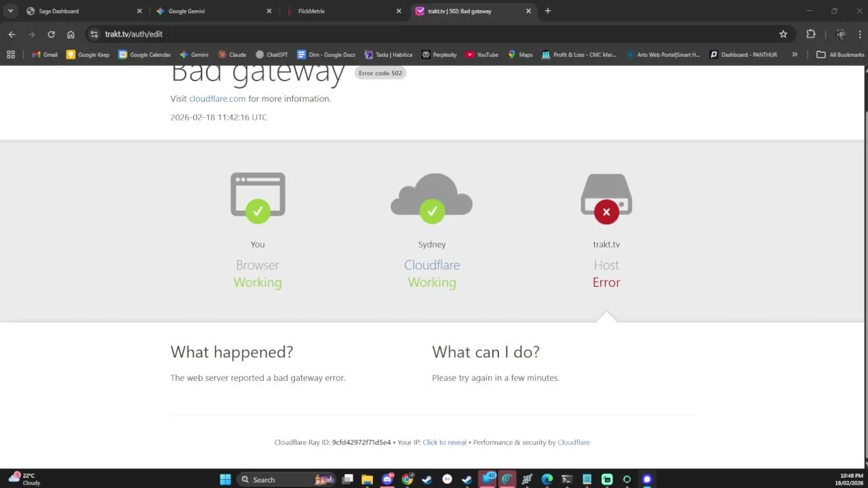868x488 pixels.
Task: Click the timestamp 2026-02-18 11:42:16 UTC
Action: [x=218, y=117]
